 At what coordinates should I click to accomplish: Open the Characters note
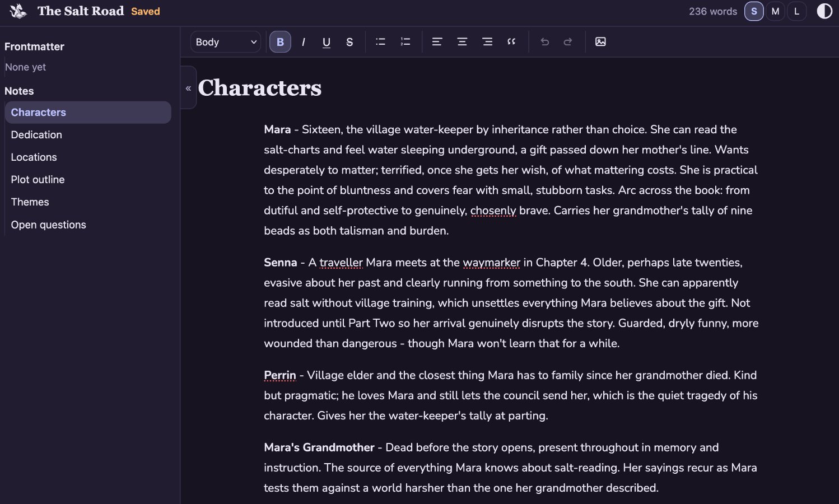click(88, 112)
